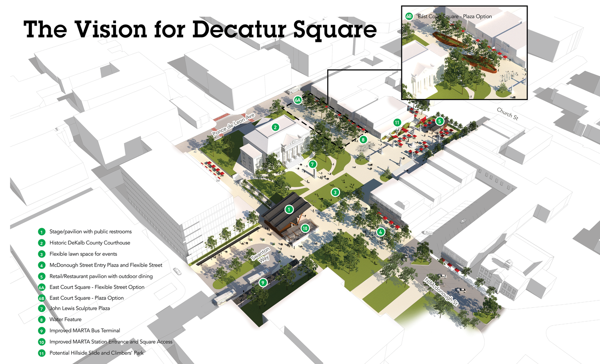Screen dimensions: 600x364
Task: Select marker 3 on the flexible lawn space
Action: pos(335,192)
